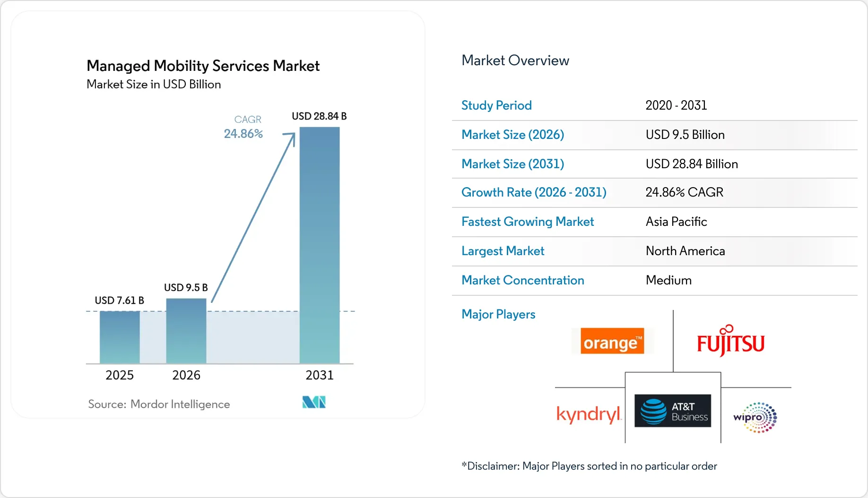Click the 2025 x-axis label
This screenshot has height=498, width=868.
[120, 375]
